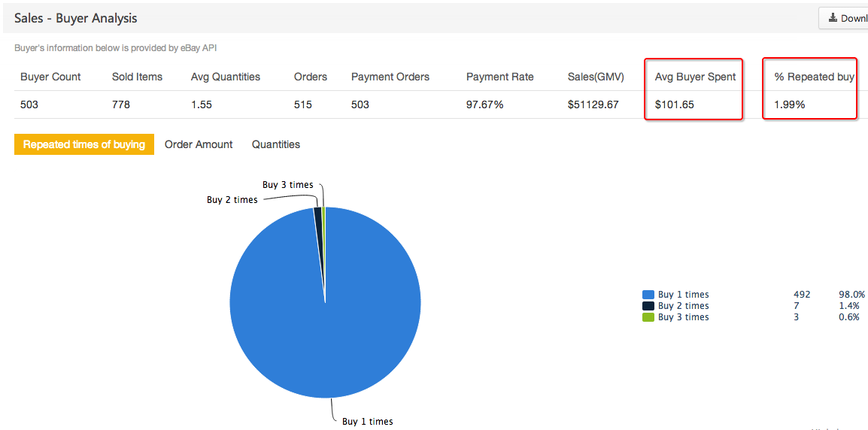Click the Download button
This screenshot has width=868, height=430.
click(x=843, y=18)
